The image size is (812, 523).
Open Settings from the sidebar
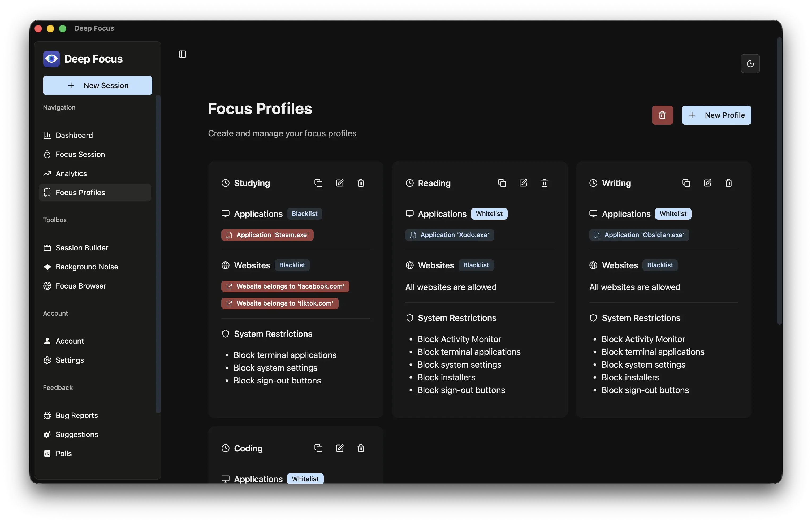point(95,360)
